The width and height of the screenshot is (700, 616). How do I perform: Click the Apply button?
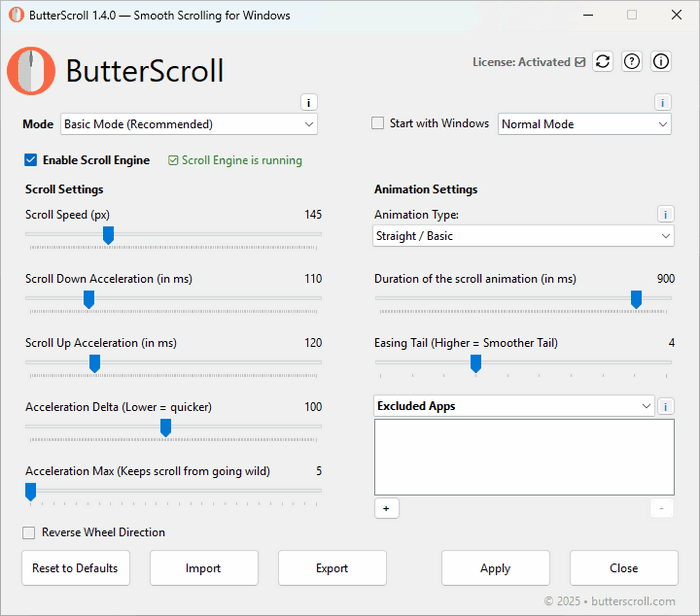click(x=495, y=568)
